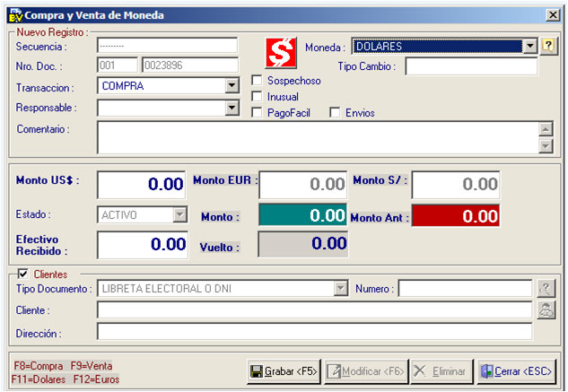Click the Modificar <F6> button
The width and height of the screenshot is (568, 392).
(x=366, y=371)
